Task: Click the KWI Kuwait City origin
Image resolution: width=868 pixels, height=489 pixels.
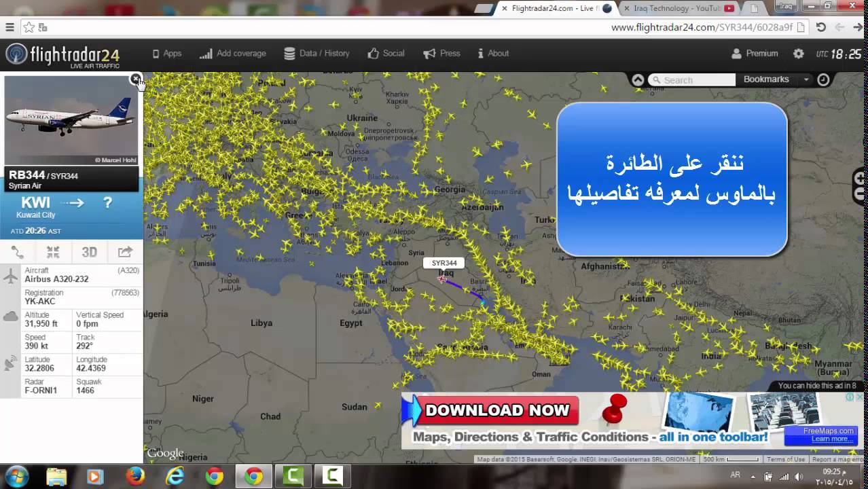Action: (35, 206)
